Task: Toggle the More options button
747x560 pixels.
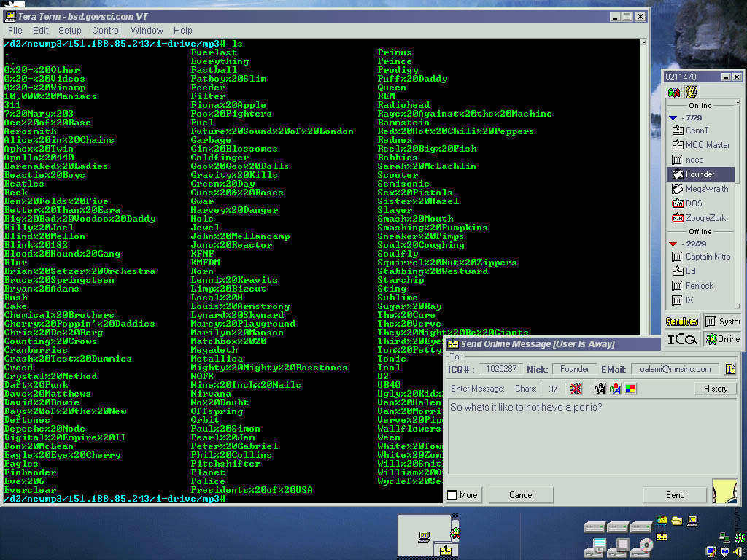Action: point(463,495)
